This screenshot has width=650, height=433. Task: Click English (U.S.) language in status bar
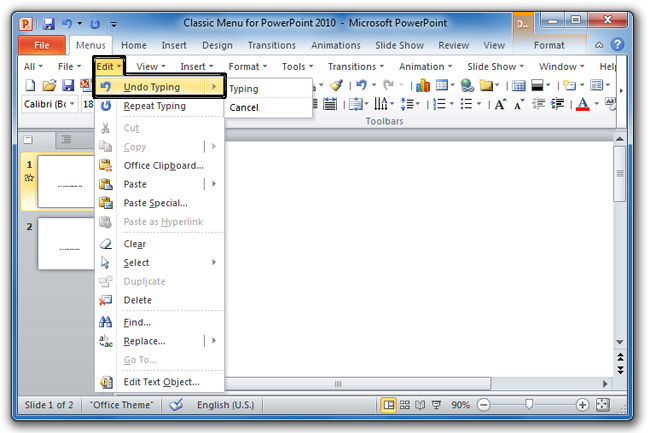226,405
